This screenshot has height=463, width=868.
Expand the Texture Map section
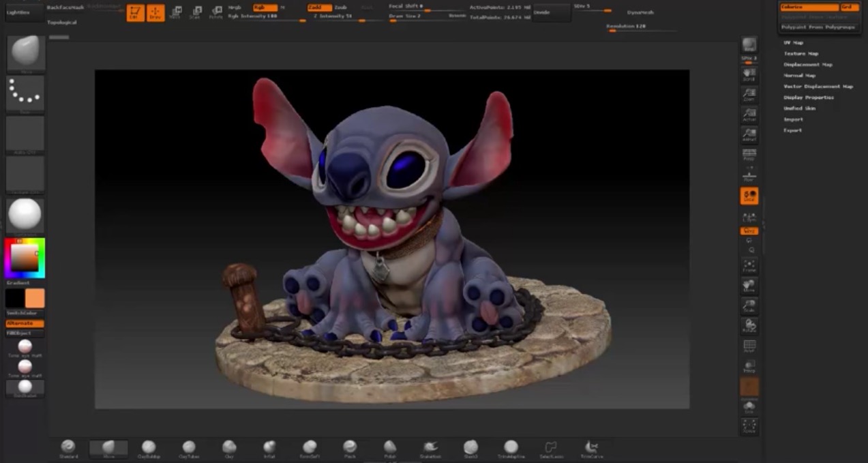(x=801, y=53)
